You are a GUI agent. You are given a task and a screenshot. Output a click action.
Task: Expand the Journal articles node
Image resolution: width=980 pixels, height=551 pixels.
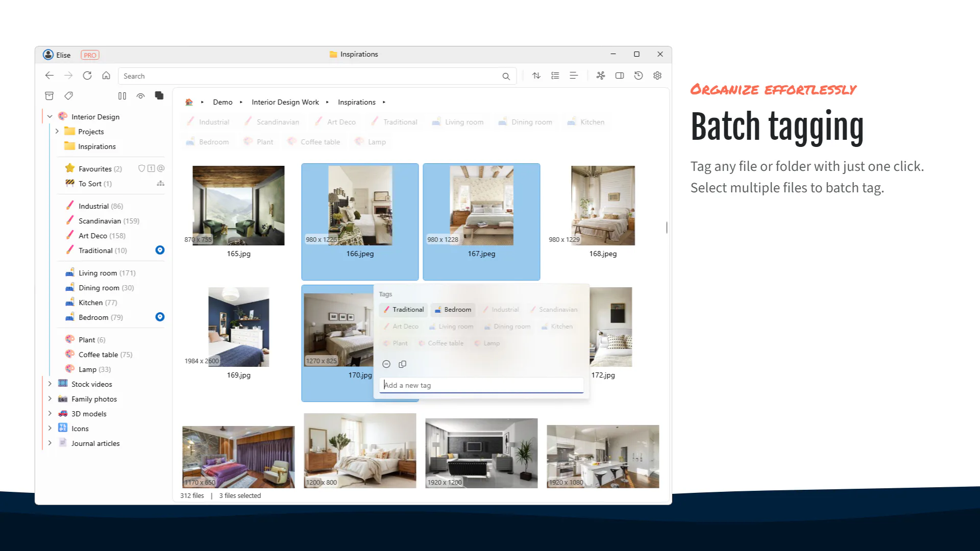point(50,443)
